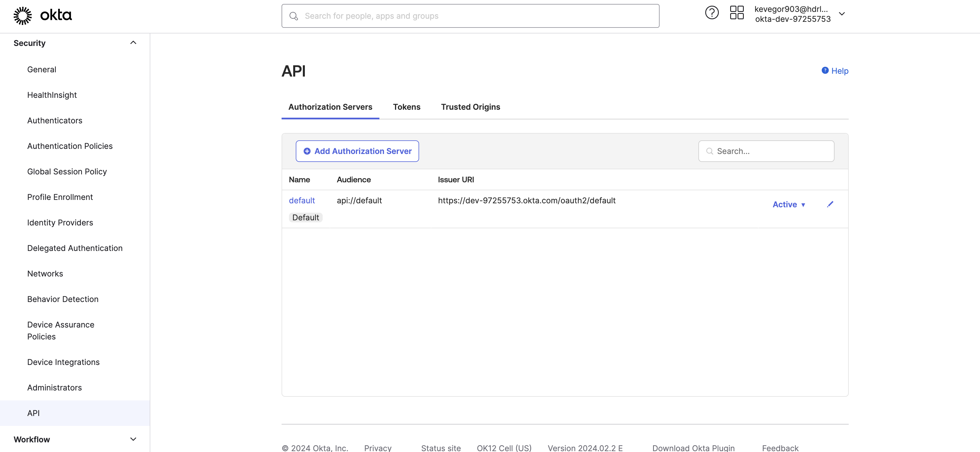Click Download Okta Plugin link
The height and width of the screenshot is (452, 980).
(x=693, y=448)
